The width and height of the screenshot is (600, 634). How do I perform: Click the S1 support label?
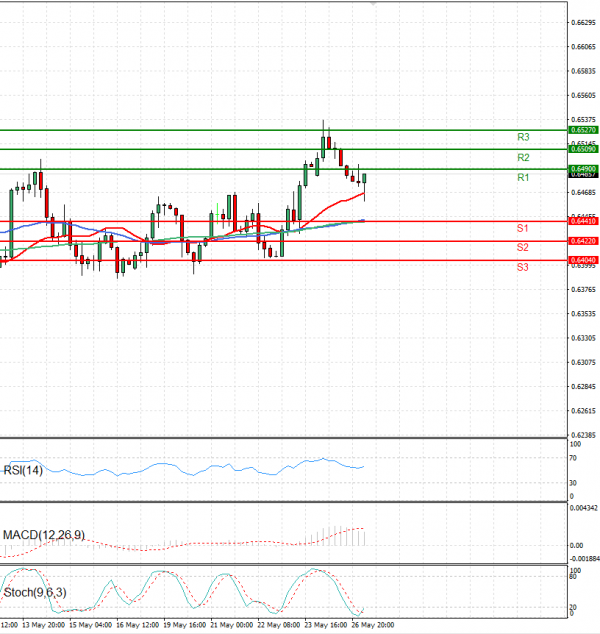pos(522,228)
